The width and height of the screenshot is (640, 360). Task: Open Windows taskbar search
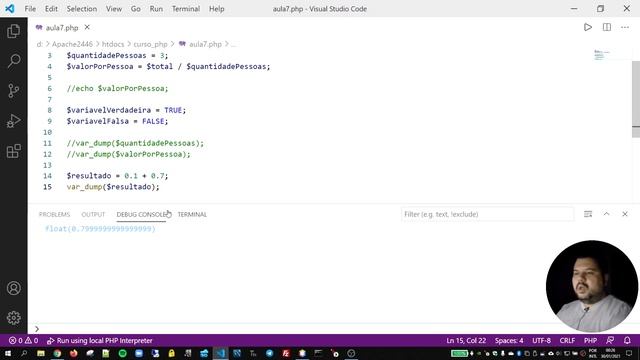(x=24, y=353)
